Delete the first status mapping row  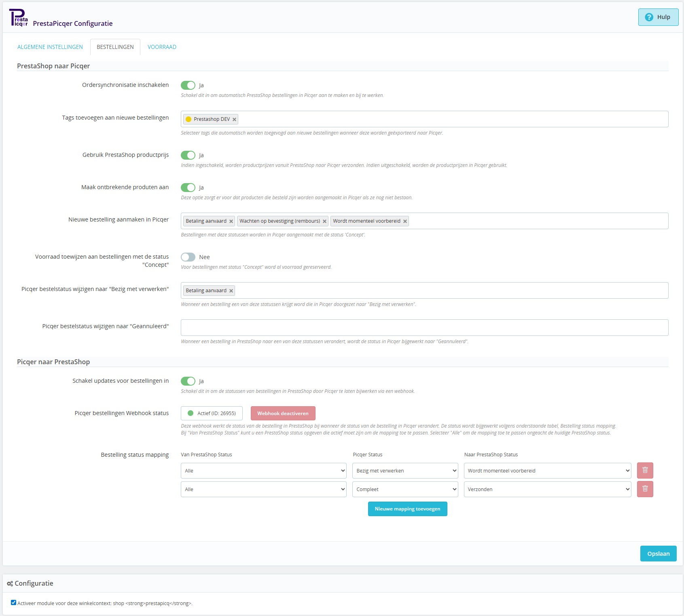click(x=645, y=470)
